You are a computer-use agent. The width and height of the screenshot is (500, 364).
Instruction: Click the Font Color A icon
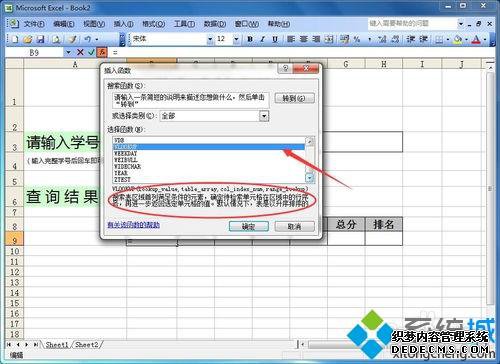477,39
